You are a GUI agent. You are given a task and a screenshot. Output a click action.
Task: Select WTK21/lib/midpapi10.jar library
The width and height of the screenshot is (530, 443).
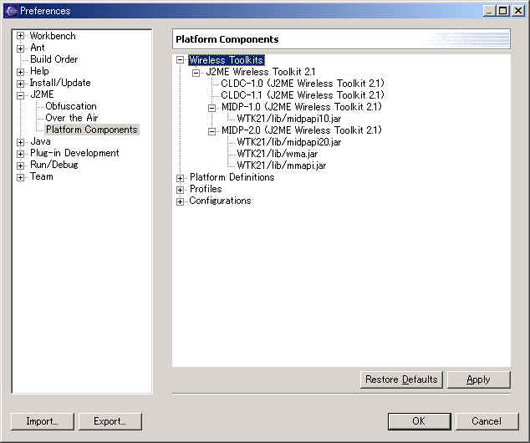pos(289,119)
